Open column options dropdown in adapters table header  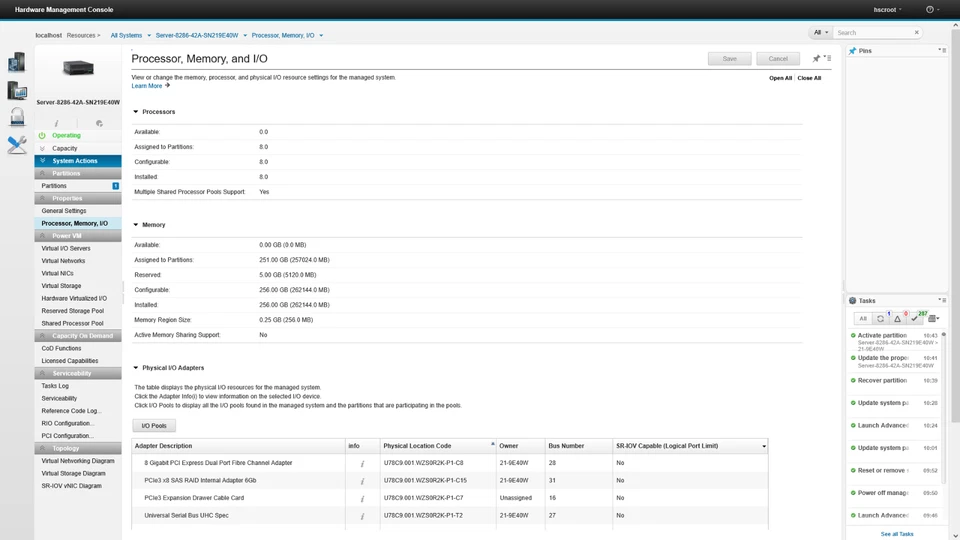pyautogui.click(x=763, y=446)
